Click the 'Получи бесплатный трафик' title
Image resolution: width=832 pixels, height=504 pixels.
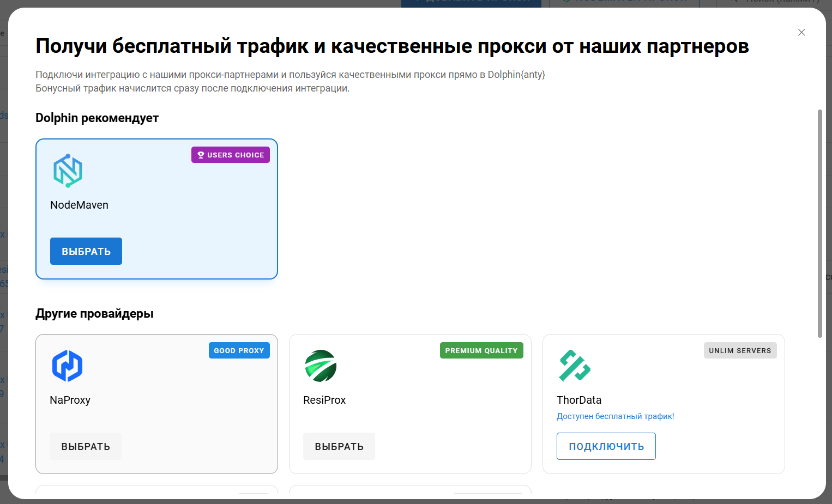(x=392, y=46)
